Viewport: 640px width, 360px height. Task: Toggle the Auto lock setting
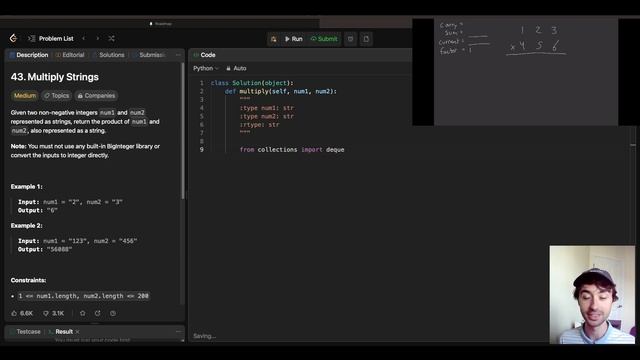[x=236, y=68]
